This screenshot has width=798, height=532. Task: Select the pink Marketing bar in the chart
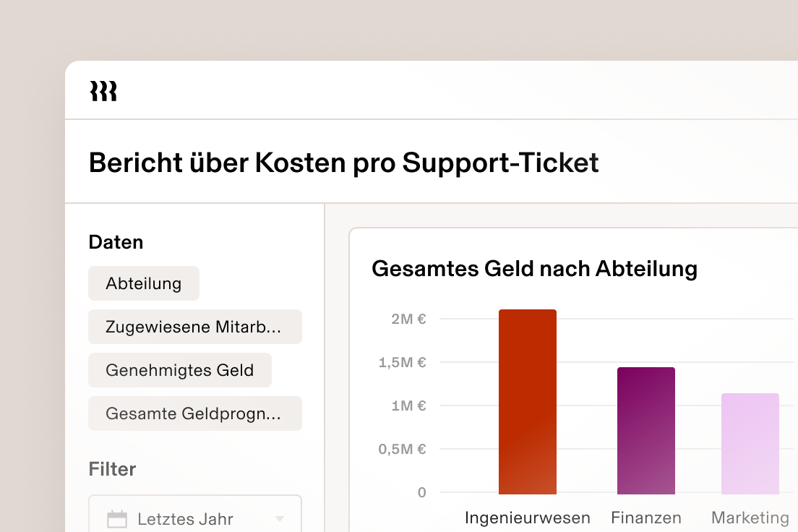[750, 442]
